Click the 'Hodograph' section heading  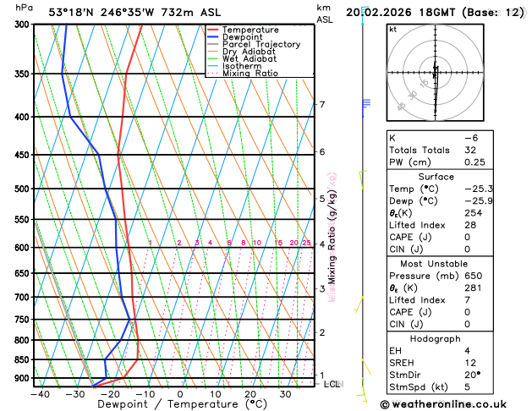[436, 339]
